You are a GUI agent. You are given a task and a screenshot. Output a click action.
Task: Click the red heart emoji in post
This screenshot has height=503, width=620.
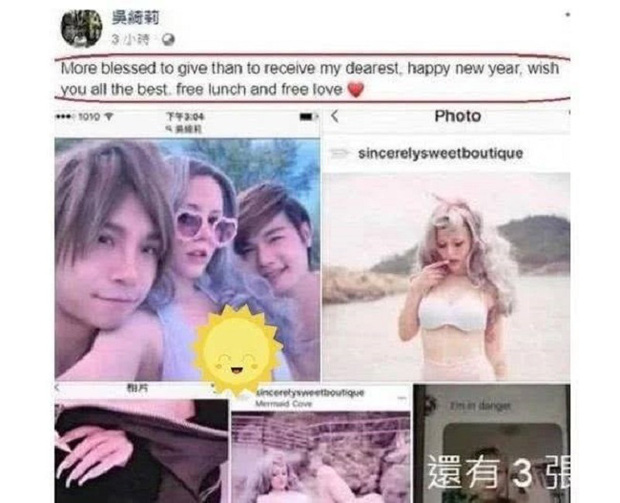point(355,89)
